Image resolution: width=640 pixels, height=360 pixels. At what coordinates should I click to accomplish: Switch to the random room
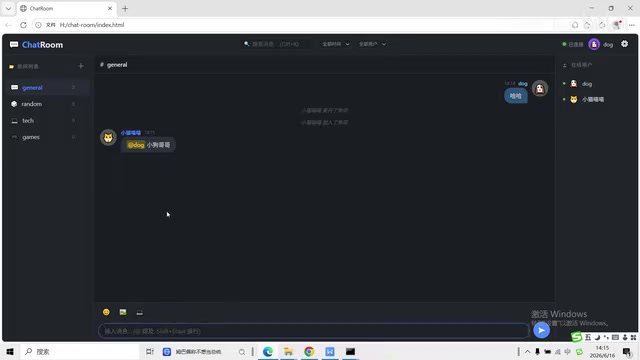tap(48, 104)
